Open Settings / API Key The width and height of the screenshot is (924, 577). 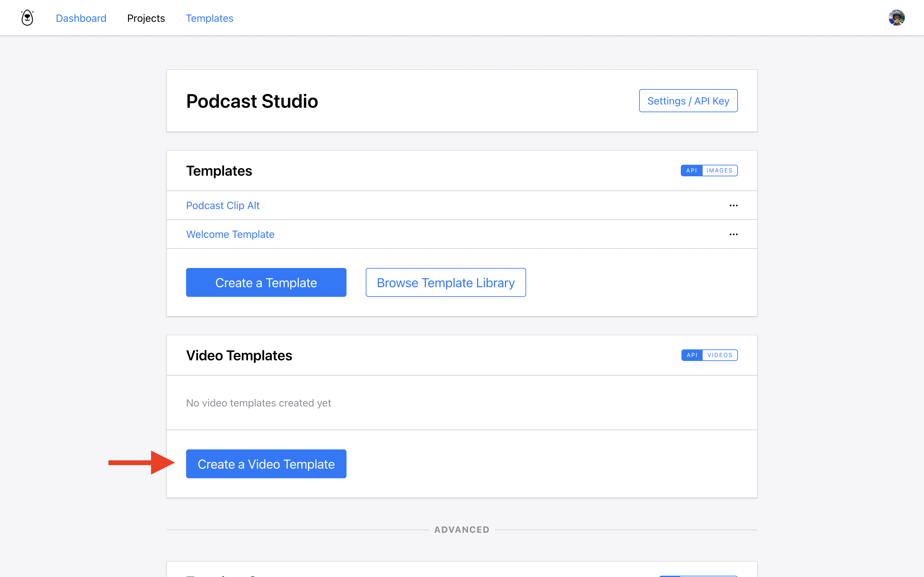(x=688, y=101)
